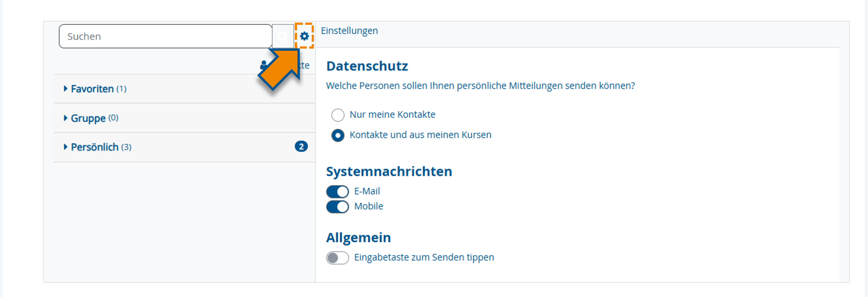
Task: Click the contacts person icon
Action: click(x=264, y=65)
